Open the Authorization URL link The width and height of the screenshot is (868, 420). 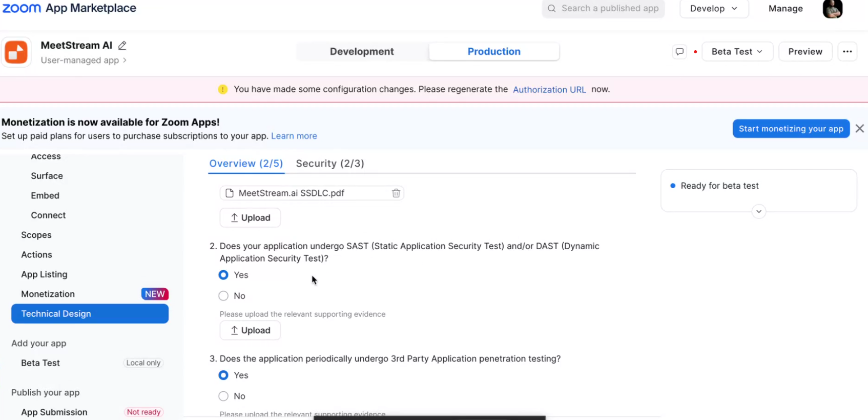[x=549, y=90]
